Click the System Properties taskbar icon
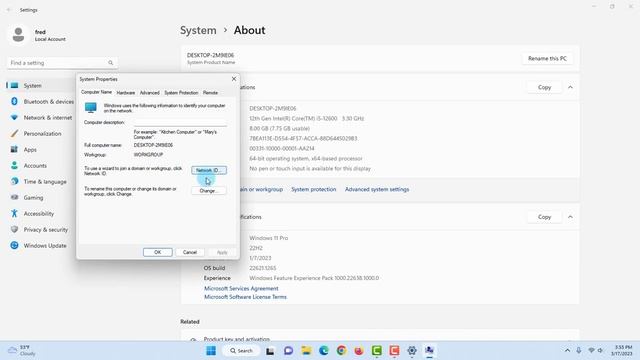This screenshot has height=360, width=640. (429, 351)
